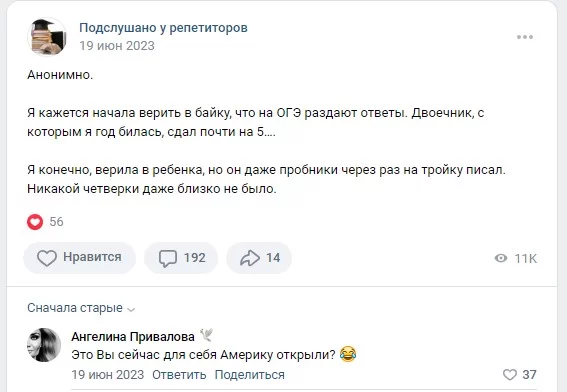Viewport: 567px width, 392px height.
Task: Click the 56 reactions count
Action: (56, 222)
